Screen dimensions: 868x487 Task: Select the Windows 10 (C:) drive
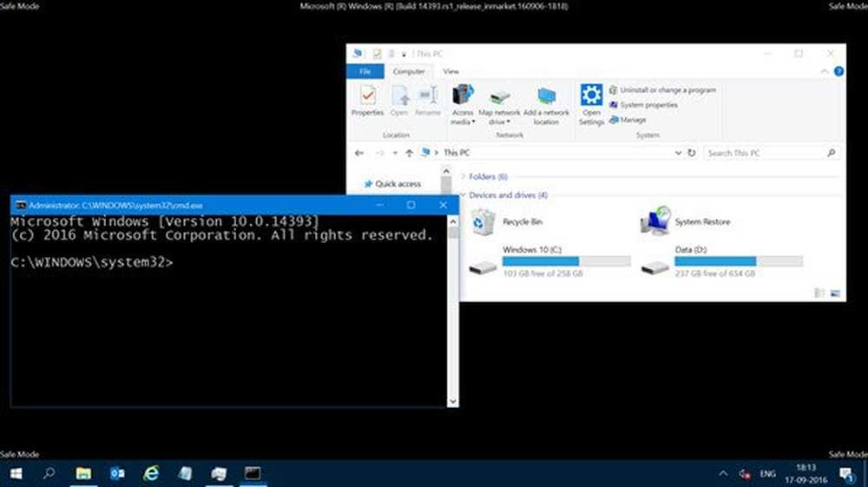(549, 261)
